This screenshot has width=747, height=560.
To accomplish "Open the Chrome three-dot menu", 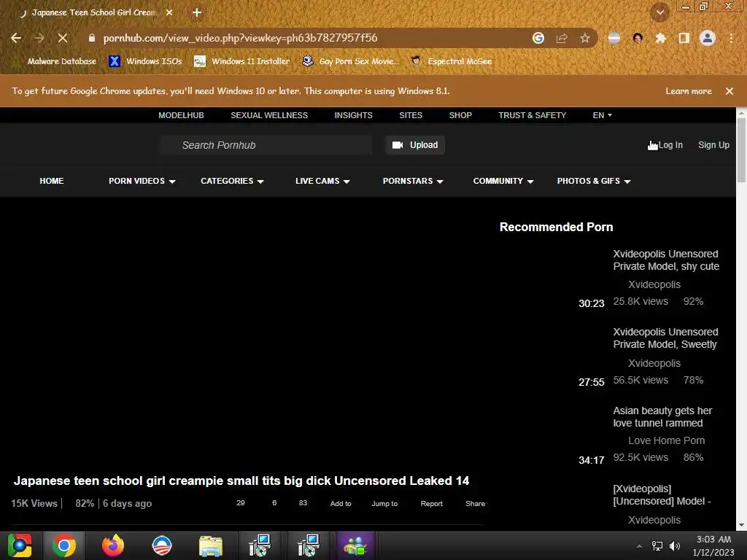I will (x=731, y=38).
